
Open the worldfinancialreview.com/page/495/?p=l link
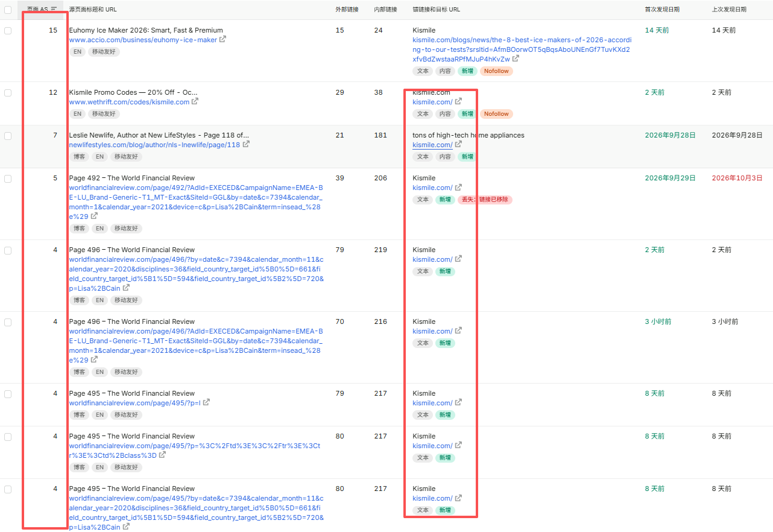pyautogui.click(x=134, y=403)
